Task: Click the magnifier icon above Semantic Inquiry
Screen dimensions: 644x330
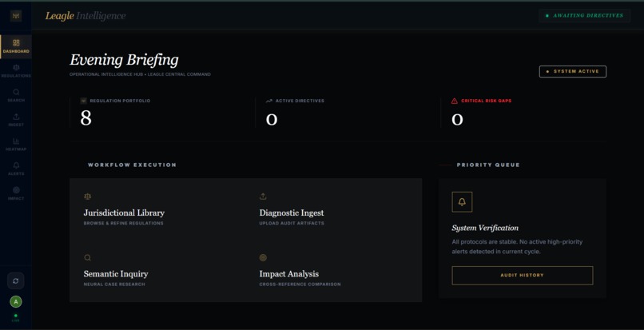Action: [87, 257]
